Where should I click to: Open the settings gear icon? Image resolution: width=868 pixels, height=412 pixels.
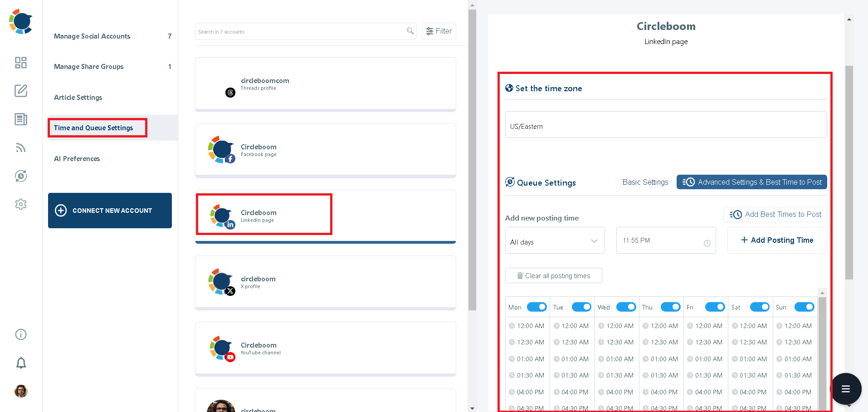tap(20, 204)
